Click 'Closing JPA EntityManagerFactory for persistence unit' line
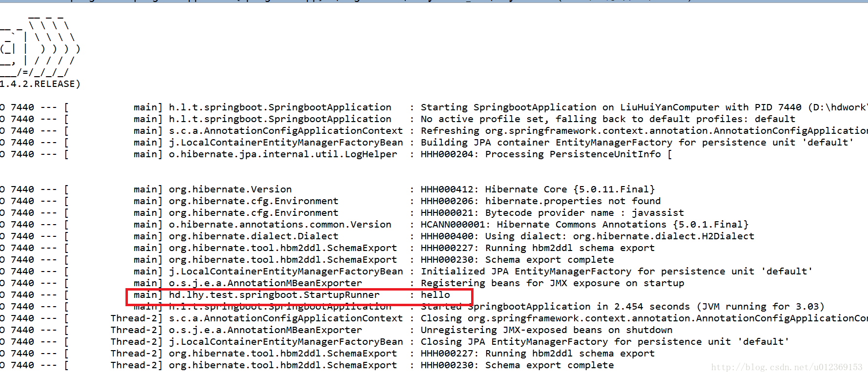This screenshot has width=868, height=377. [605, 342]
